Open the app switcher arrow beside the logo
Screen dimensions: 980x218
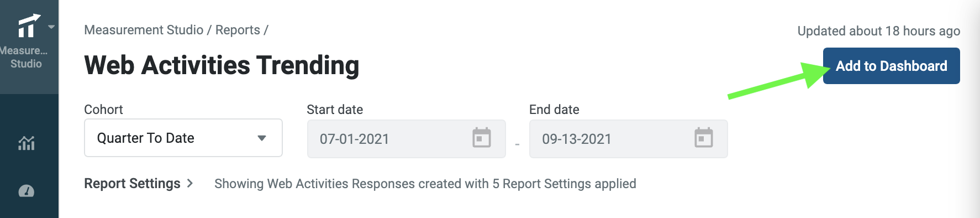(x=51, y=27)
